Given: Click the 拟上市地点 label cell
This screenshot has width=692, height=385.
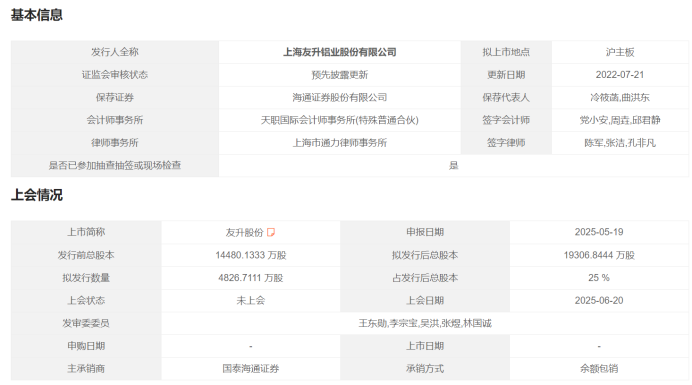Looking at the screenshot, I should [x=506, y=52].
